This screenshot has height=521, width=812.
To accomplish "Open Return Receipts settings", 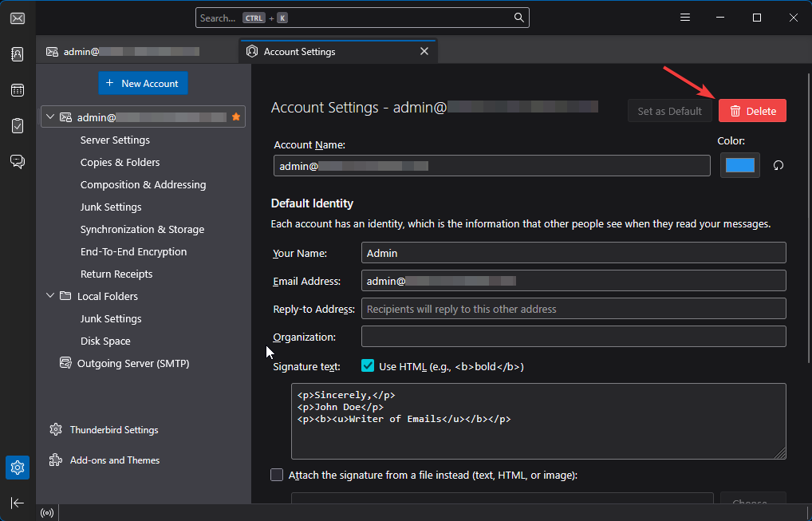I will coord(116,274).
